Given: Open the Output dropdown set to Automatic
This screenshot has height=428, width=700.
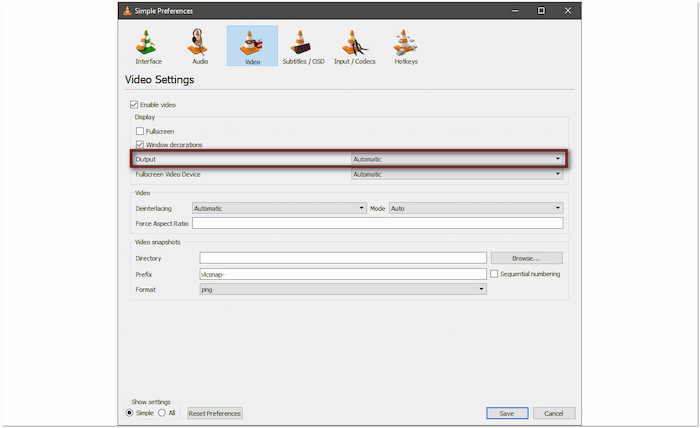Looking at the screenshot, I should click(x=457, y=159).
